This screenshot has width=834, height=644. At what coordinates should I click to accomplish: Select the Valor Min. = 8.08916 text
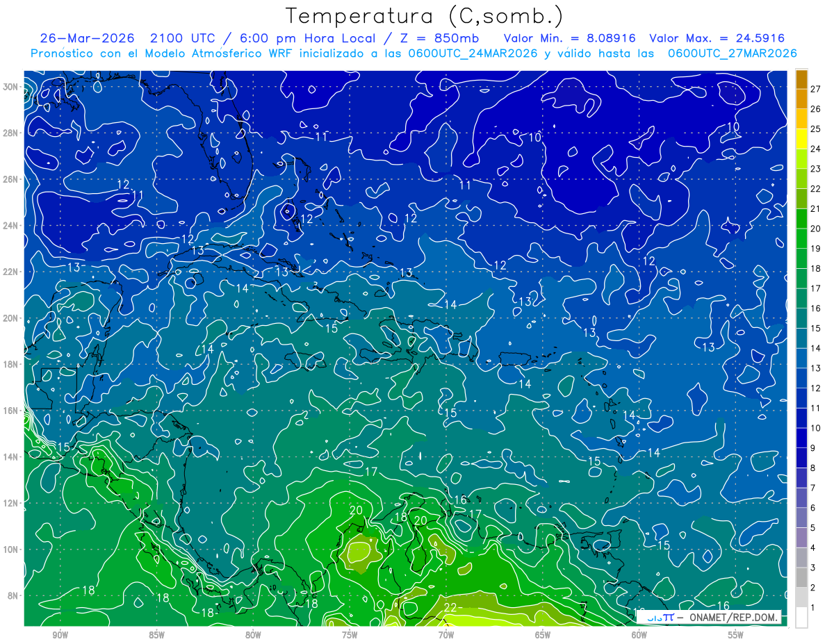tap(570, 38)
